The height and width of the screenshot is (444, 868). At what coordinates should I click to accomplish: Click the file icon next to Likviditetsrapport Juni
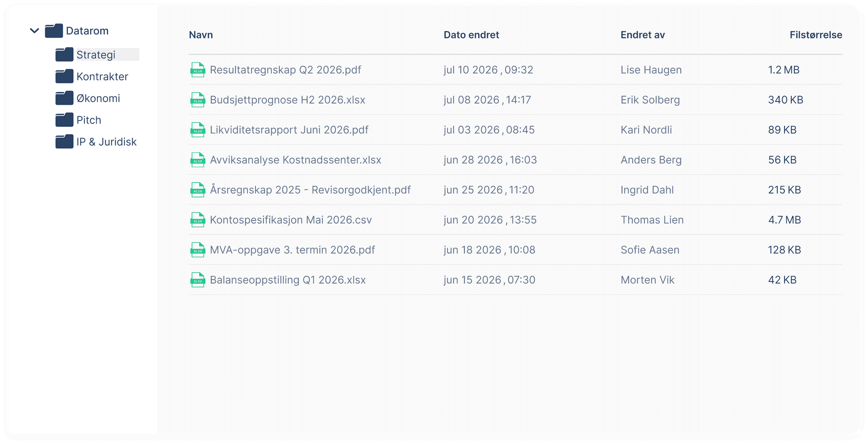(198, 130)
